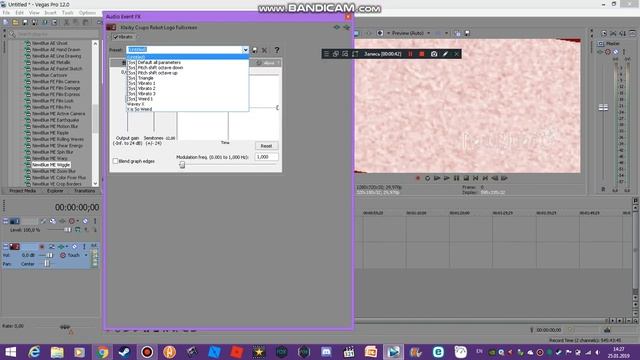Screen dimensions: 640x360
Task: Pause the Bandicam recording
Action: click(x=411, y=54)
